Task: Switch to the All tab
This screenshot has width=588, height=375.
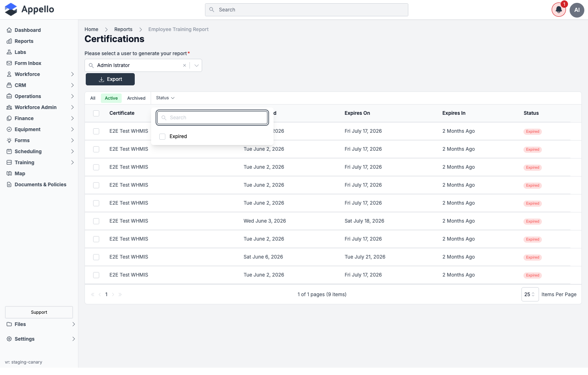Action: click(93, 98)
